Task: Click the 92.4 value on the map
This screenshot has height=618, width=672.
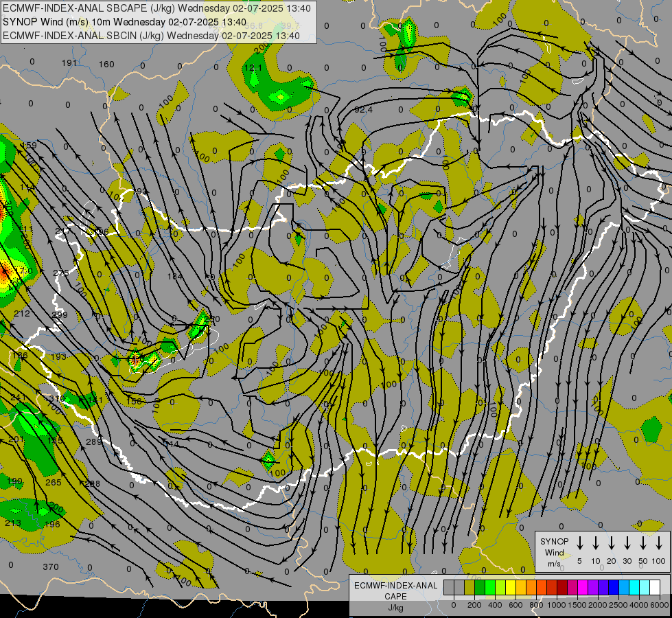Action: [x=363, y=110]
